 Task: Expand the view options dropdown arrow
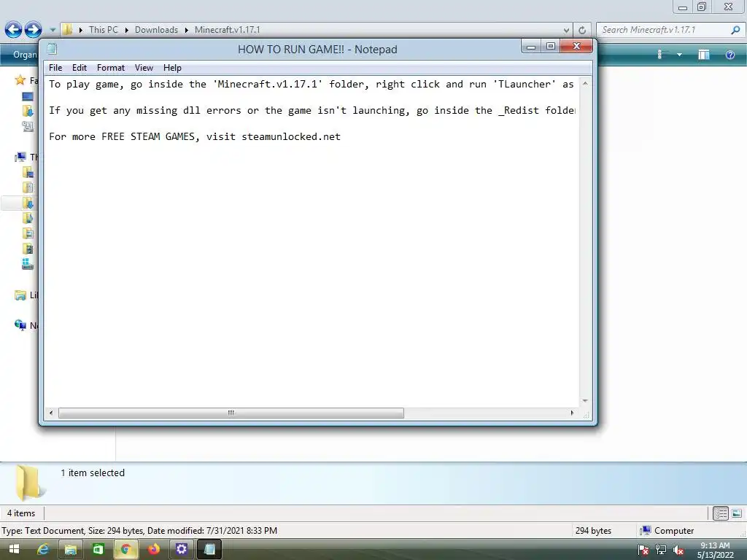pyautogui.click(x=679, y=55)
